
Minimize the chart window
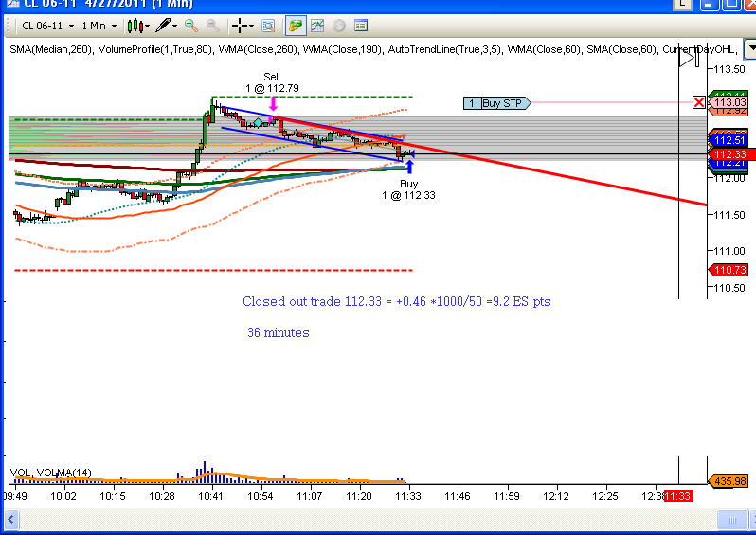[710, 4]
